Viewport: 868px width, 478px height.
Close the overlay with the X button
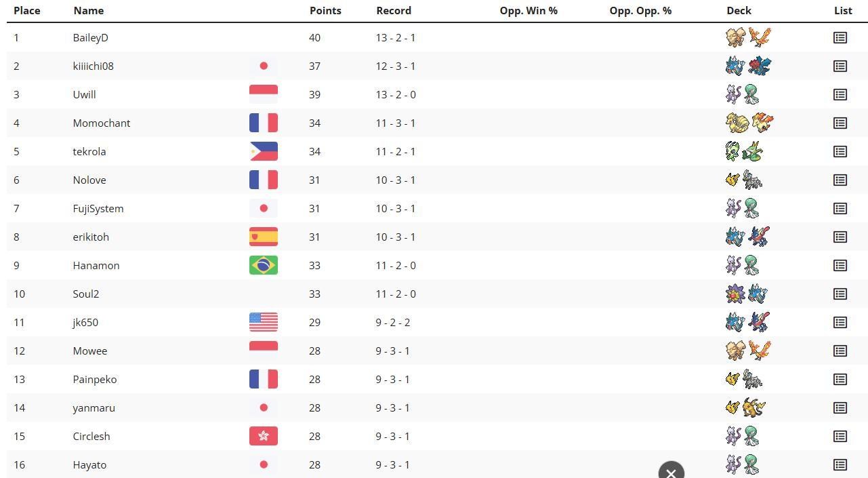pos(671,472)
